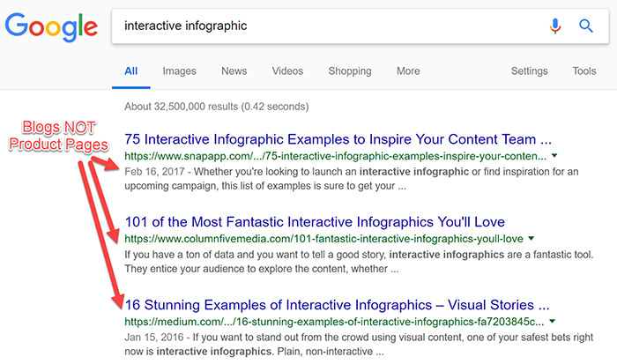Click the blue search magnifier icon
The image size is (617, 364).
(x=586, y=26)
